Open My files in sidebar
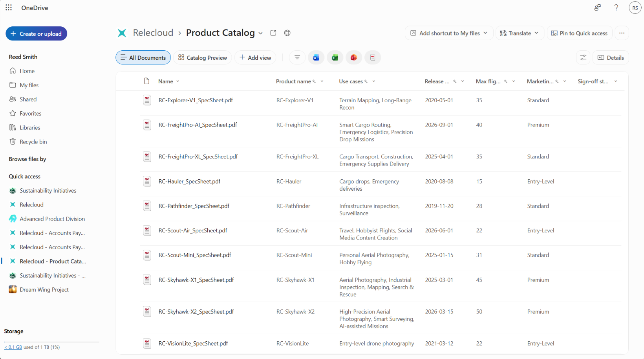The width and height of the screenshot is (644, 359). 29,85
